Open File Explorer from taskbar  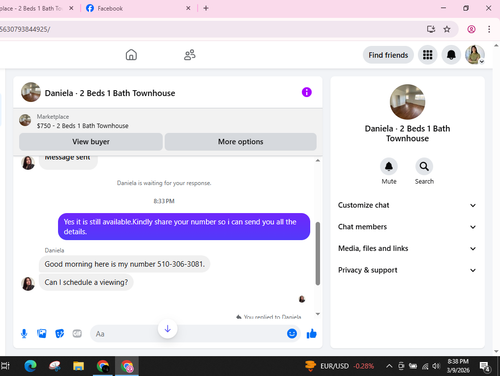coord(78,366)
